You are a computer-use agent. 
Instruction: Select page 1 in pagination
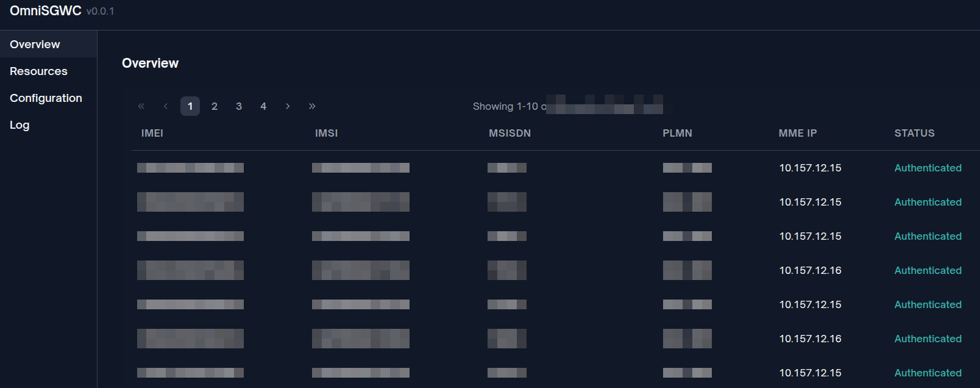tap(190, 106)
